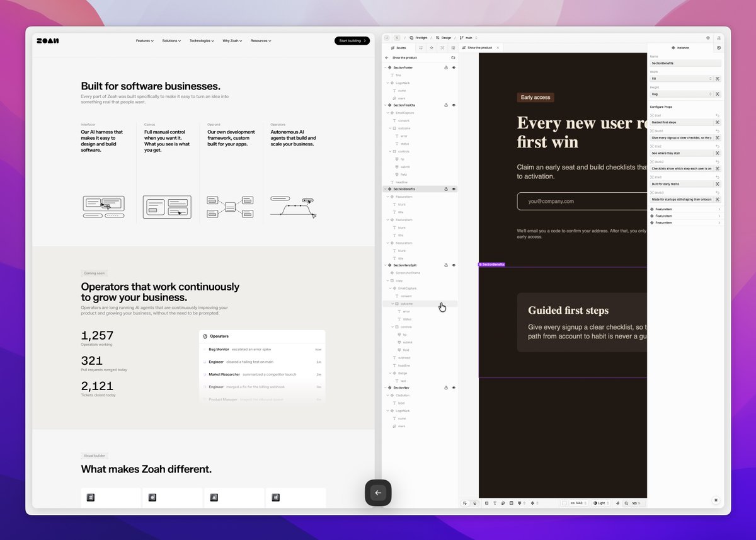
Task: Click the Name field containing SectionBenefits
Action: [x=685, y=63]
